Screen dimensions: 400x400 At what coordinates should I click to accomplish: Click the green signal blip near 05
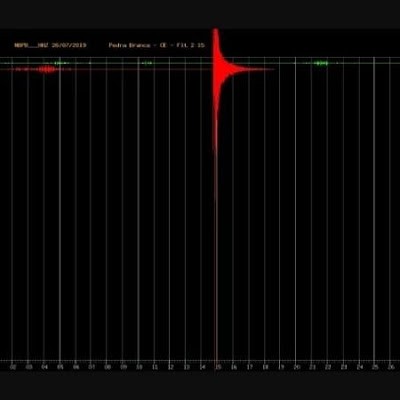(x=60, y=63)
